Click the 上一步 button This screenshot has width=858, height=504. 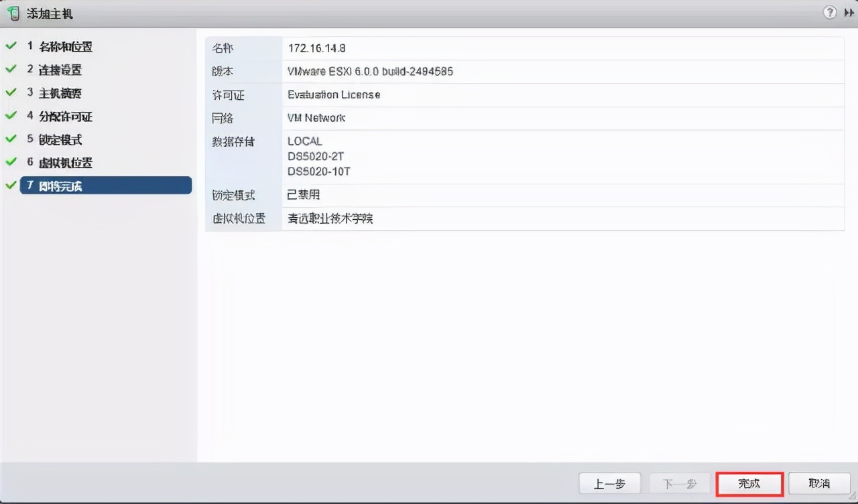[x=609, y=483]
